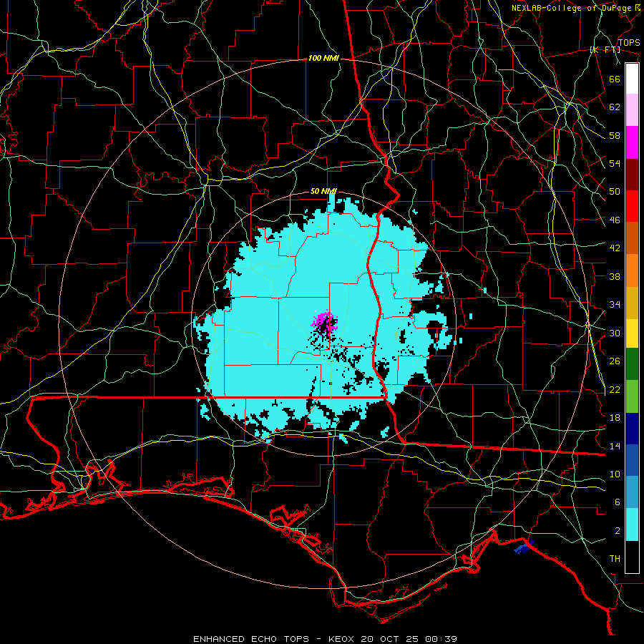Viewport: 644px width, 644px height.
Task: Click the "TOPS" legend heading
Action: [x=629, y=42]
